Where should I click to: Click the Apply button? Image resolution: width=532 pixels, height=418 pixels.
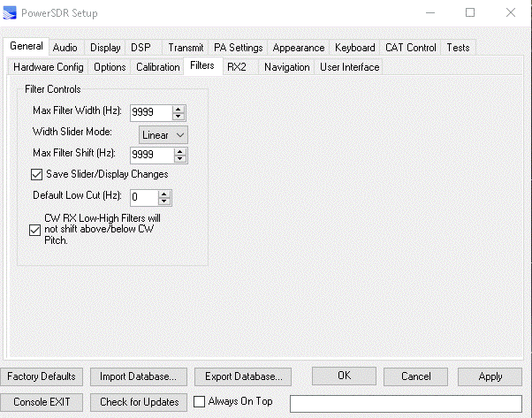point(490,376)
